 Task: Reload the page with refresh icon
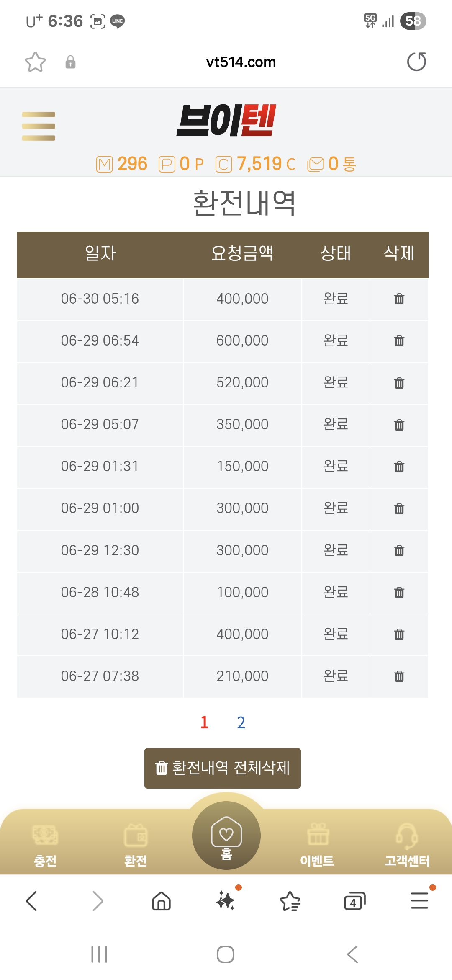click(x=416, y=62)
